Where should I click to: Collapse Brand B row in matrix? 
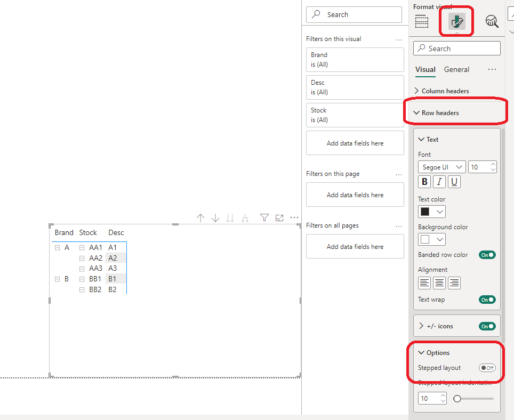coord(58,279)
